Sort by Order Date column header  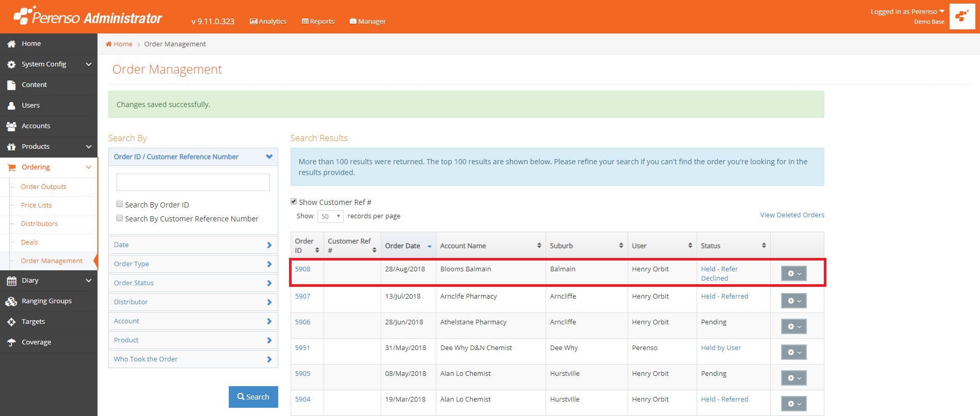408,246
